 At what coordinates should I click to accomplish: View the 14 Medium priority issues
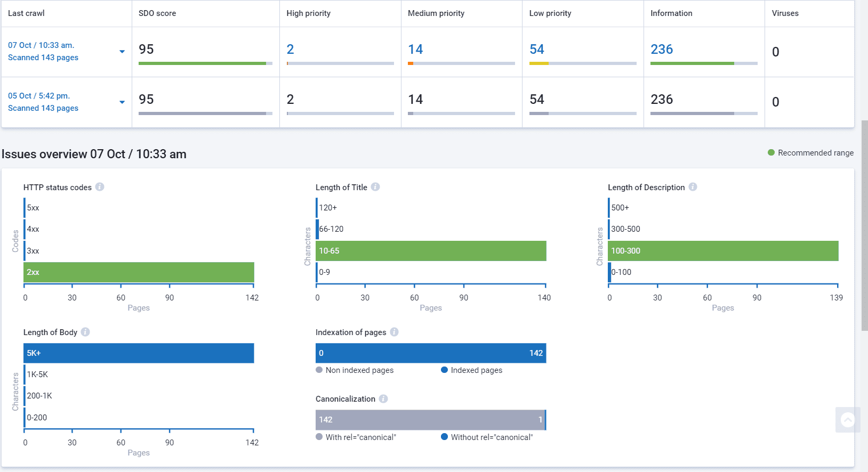tap(415, 50)
